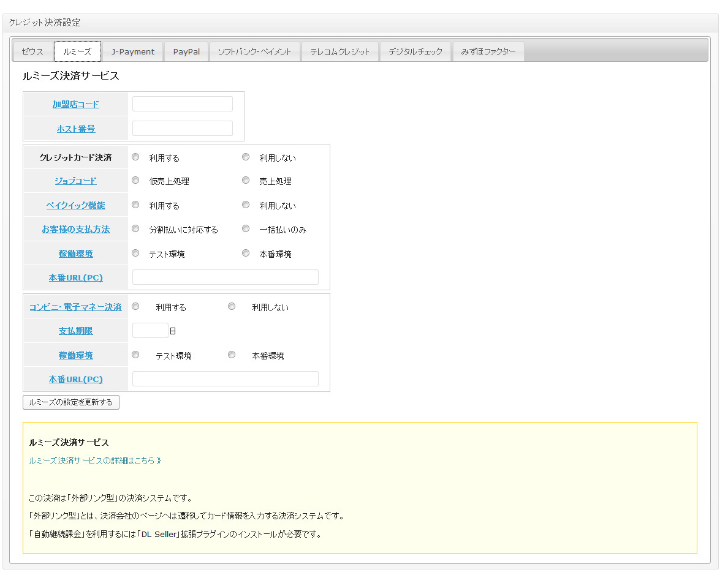Set credit card 稼働環境 to 本番環境
728x575 pixels.
pos(246,253)
